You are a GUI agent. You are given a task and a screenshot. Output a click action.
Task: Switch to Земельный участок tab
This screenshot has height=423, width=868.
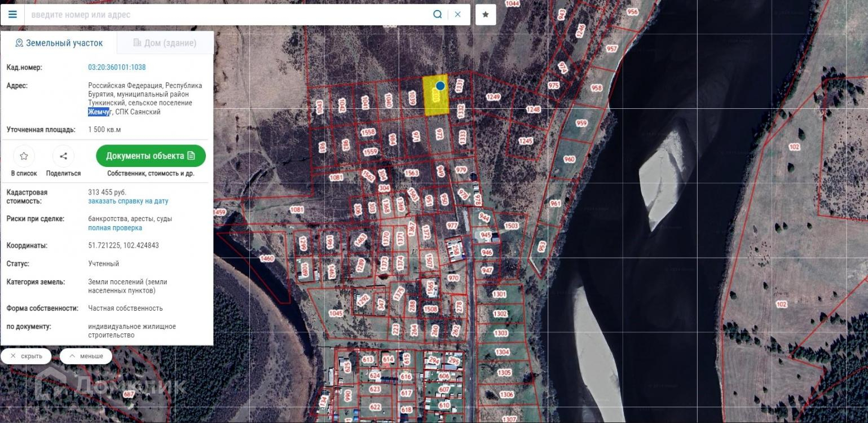[x=59, y=43]
